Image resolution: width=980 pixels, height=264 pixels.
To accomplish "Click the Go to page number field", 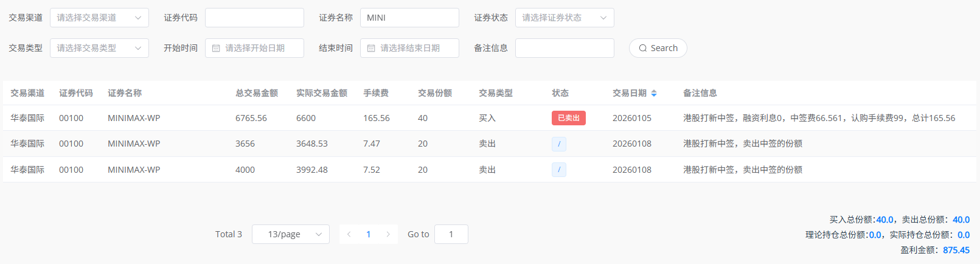I will point(451,234).
